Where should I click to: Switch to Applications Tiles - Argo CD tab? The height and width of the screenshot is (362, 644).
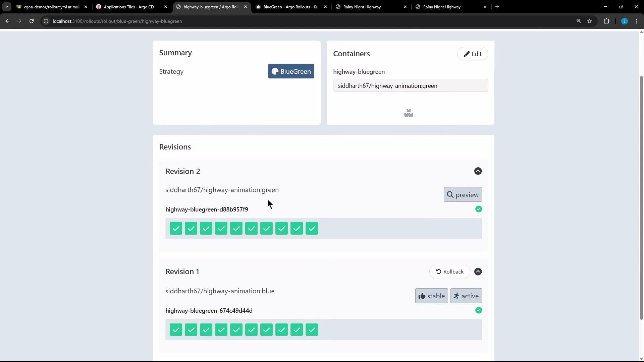click(x=131, y=7)
